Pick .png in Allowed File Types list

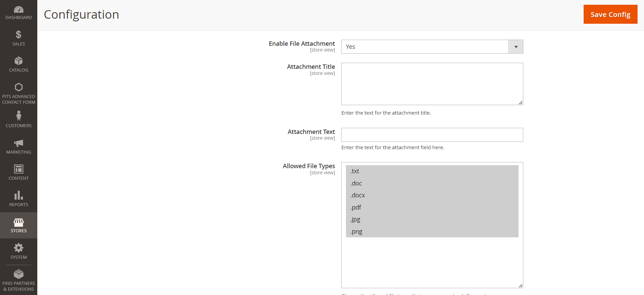click(x=432, y=232)
